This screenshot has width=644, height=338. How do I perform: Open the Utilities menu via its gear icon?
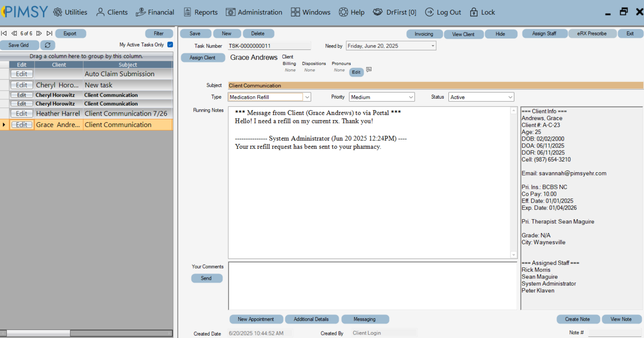(57, 12)
